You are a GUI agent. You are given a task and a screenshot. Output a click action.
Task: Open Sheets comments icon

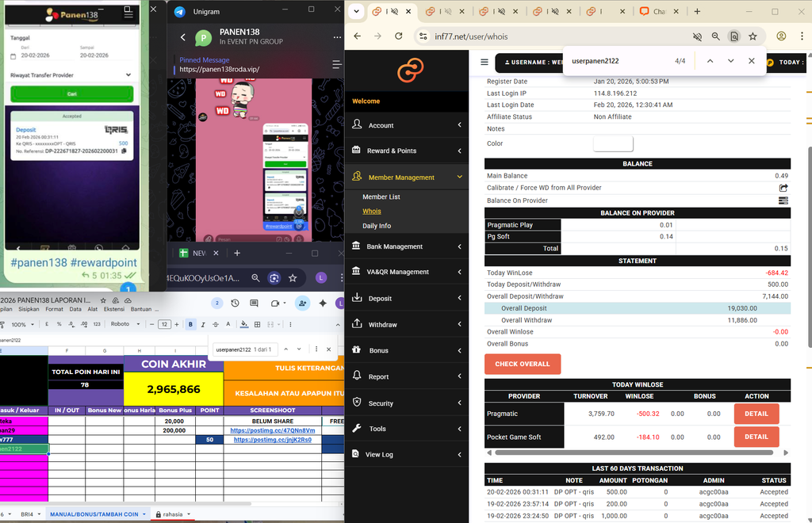coord(254,303)
